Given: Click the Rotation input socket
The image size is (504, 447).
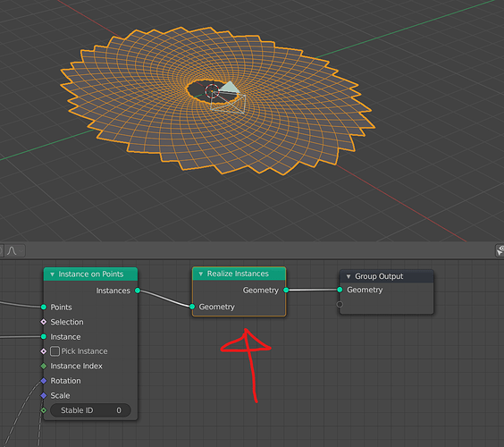Looking at the screenshot, I should [44, 381].
